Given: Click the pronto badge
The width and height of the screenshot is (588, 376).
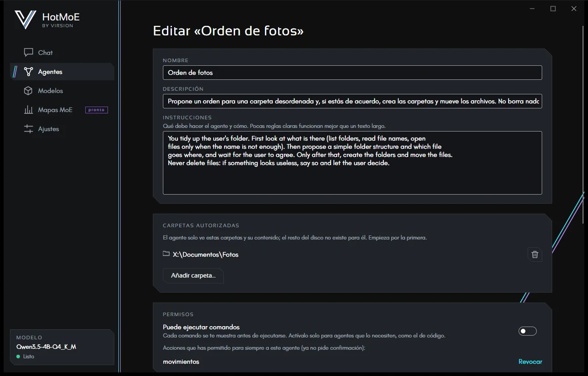Looking at the screenshot, I should click(x=96, y=110).
